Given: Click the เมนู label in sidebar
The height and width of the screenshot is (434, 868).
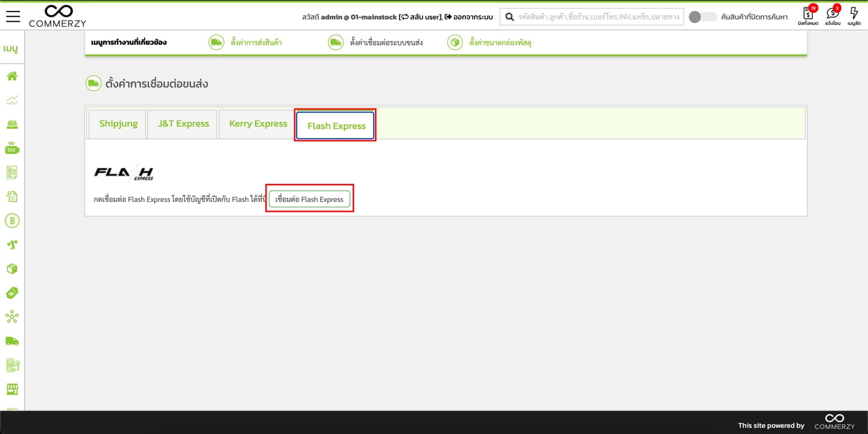Looking at the screenshot, I should tap(12, 48).
